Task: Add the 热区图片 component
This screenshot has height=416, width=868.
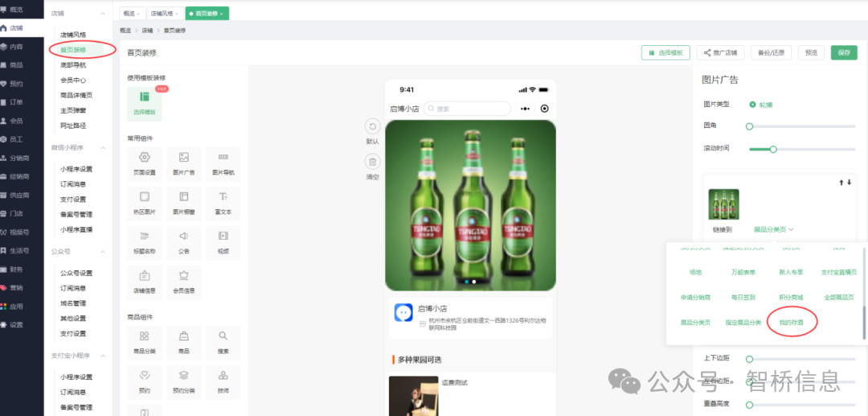Action: [145, 203]
